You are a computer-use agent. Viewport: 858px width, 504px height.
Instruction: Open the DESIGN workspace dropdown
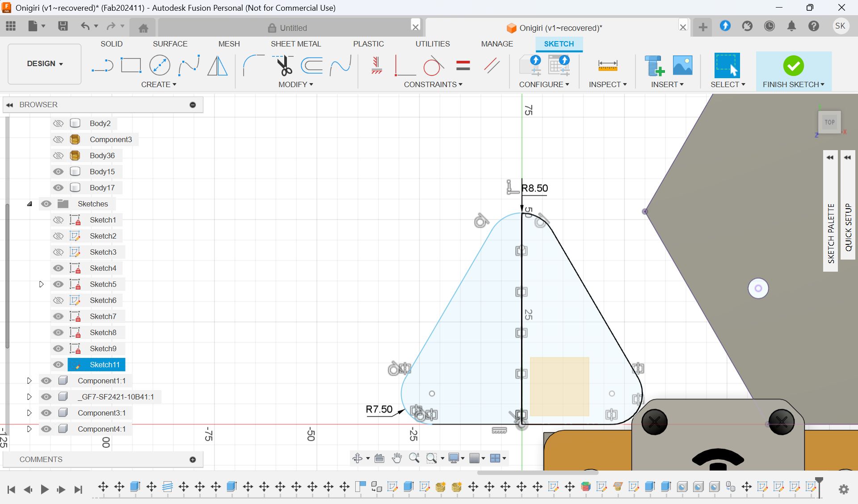coord(45,63)
